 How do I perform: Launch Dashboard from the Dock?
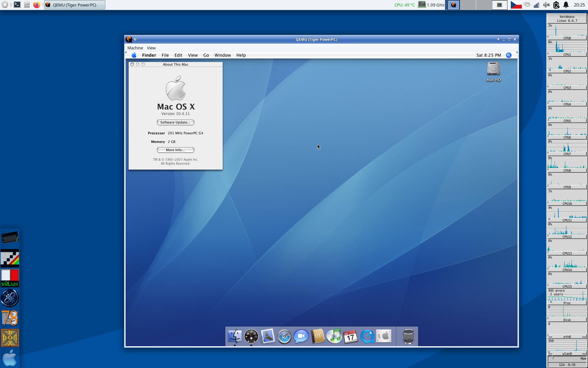tap(251, 336)
